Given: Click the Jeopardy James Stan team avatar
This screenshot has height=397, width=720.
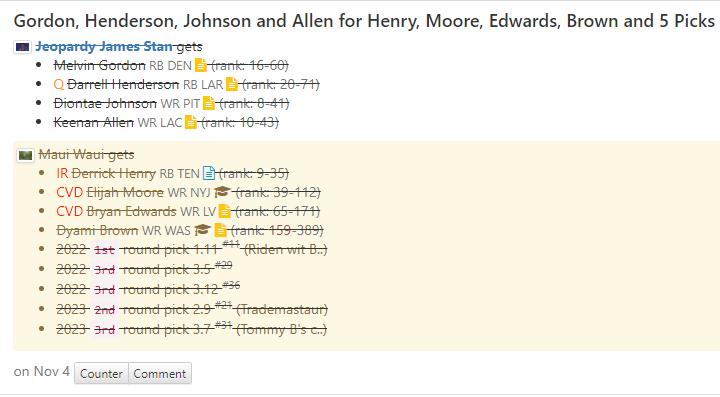Looking at the screenshot, I should pyautogui.click(x=22, y=47).
